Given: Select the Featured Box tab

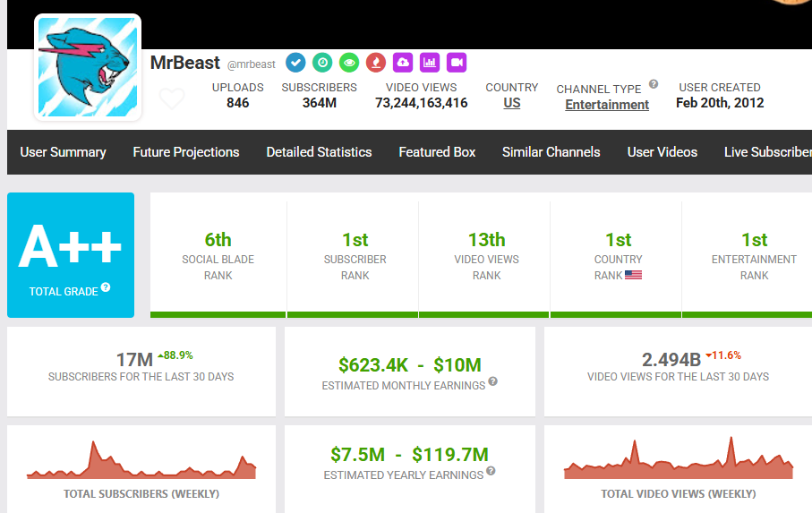Looking at the screenshot, I should 437,152.
